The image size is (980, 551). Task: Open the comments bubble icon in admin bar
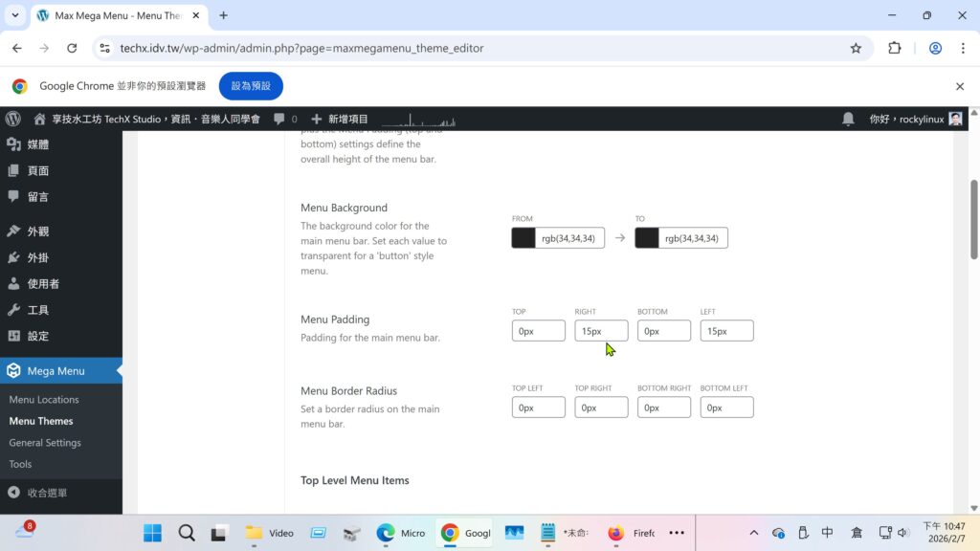point(279,119)
